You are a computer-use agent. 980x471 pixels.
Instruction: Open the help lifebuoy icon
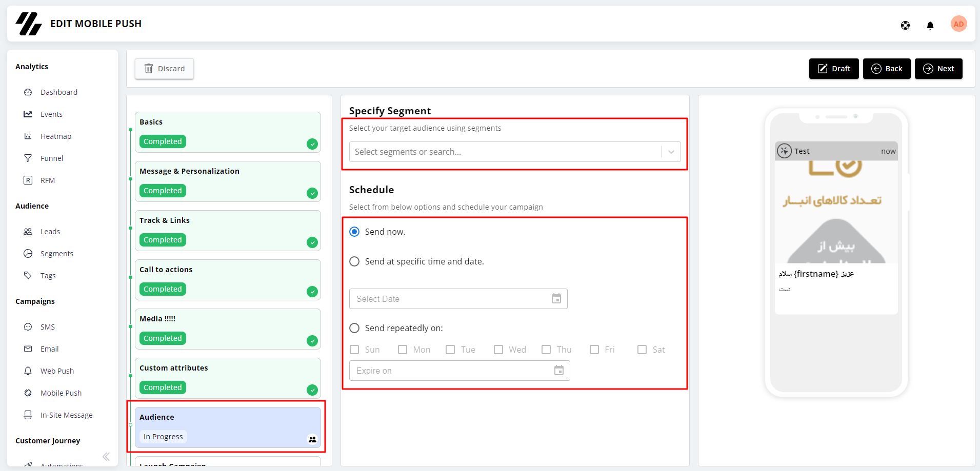pos(905,25)
